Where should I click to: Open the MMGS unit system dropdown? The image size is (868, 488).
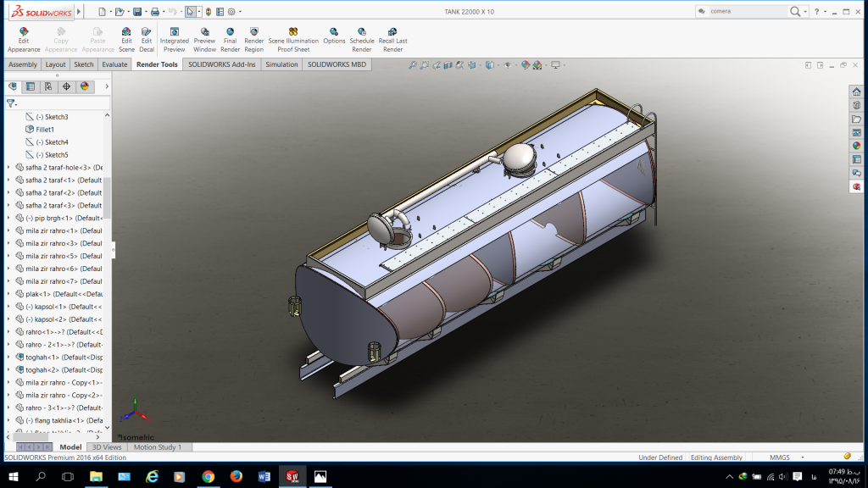(804, 457)
